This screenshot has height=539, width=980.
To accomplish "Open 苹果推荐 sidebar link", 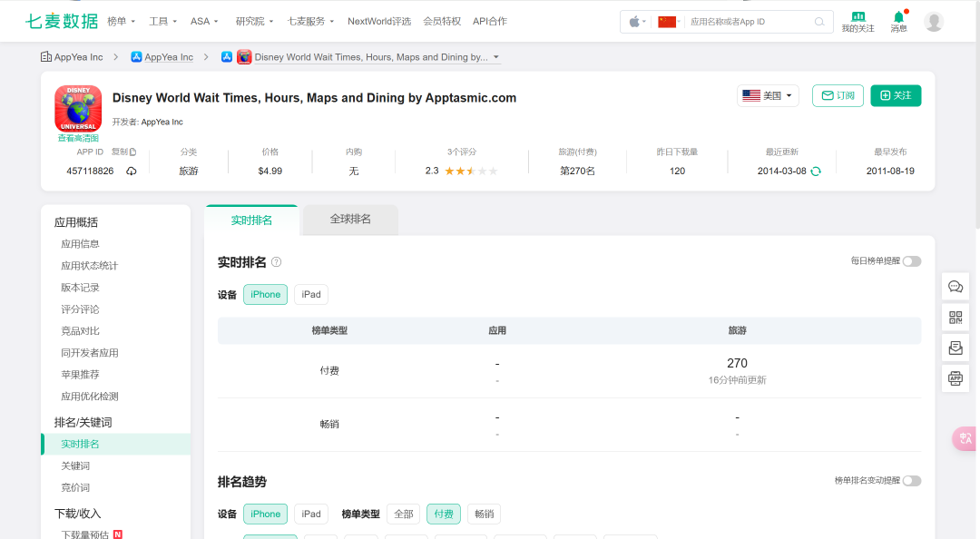I will tap(80, 375).
